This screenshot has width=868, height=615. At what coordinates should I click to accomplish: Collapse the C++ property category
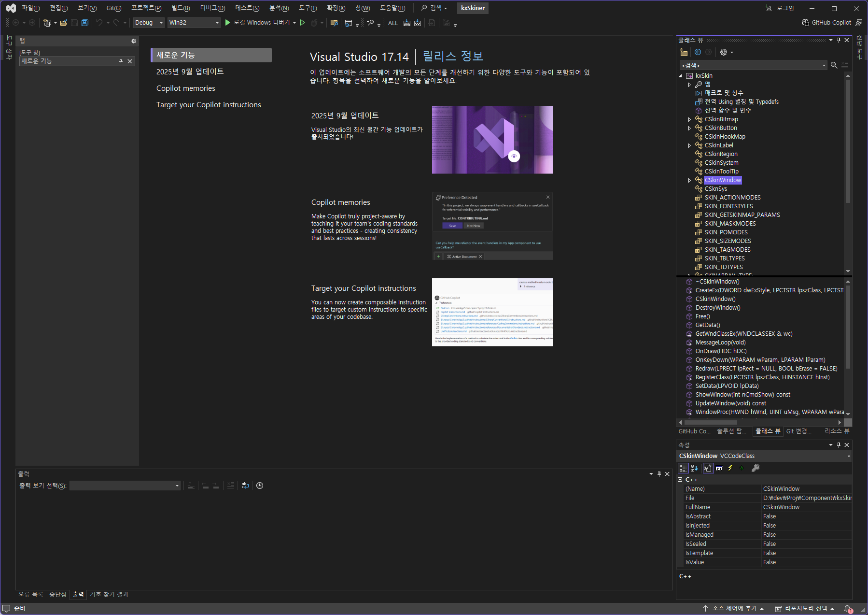680,480
